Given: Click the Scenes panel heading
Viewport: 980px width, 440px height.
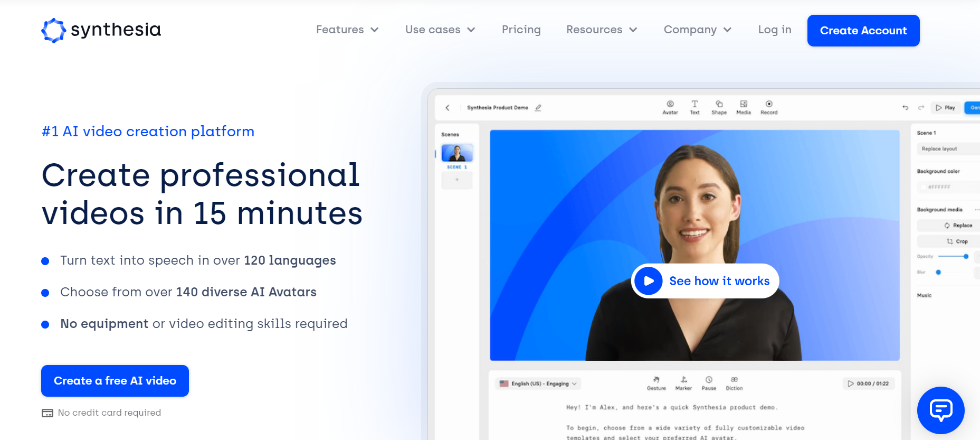Looking at the screenshot, I should pos(450,135).
